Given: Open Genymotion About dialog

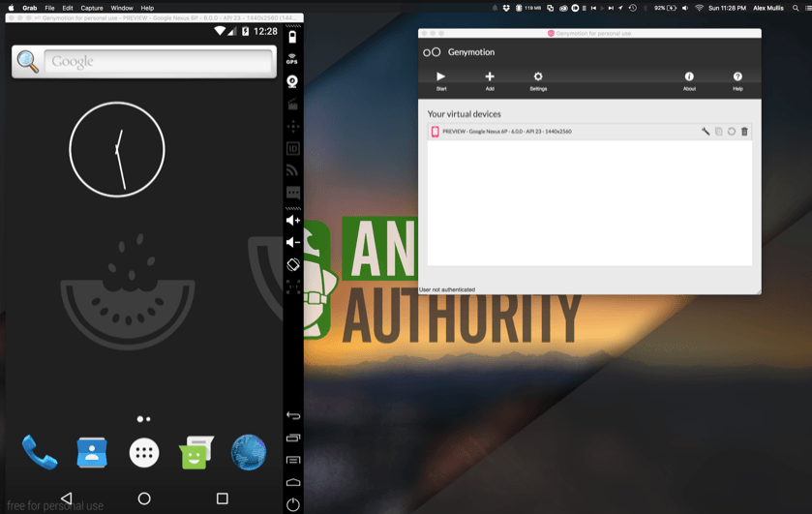Looking at the screenshot, I should pyautogui.click(x=689, y=80).
